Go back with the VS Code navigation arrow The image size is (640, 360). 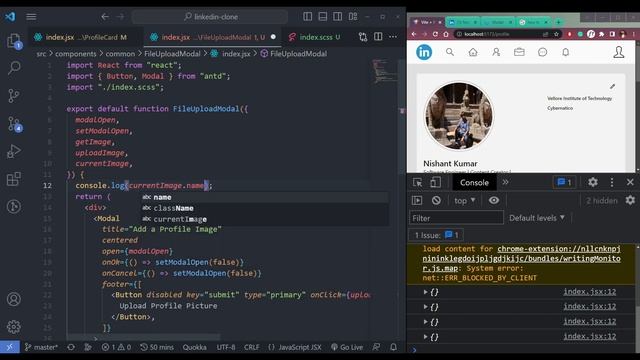[105, 17]
